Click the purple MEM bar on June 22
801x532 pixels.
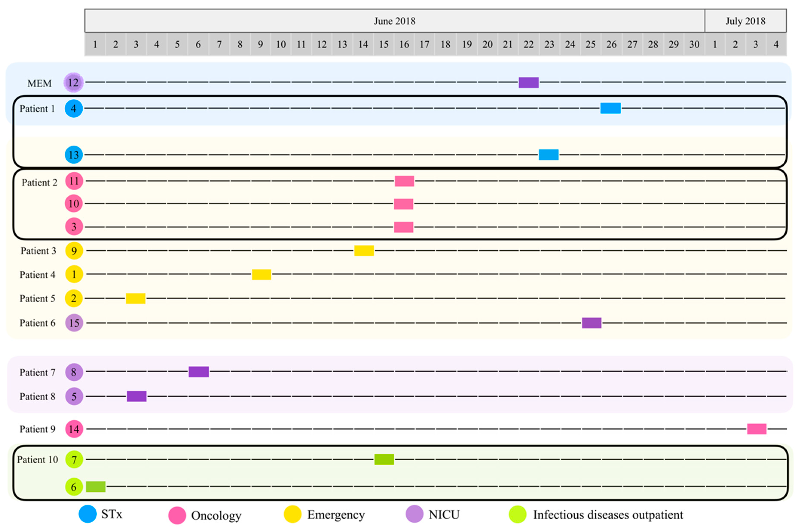point(528,82)
